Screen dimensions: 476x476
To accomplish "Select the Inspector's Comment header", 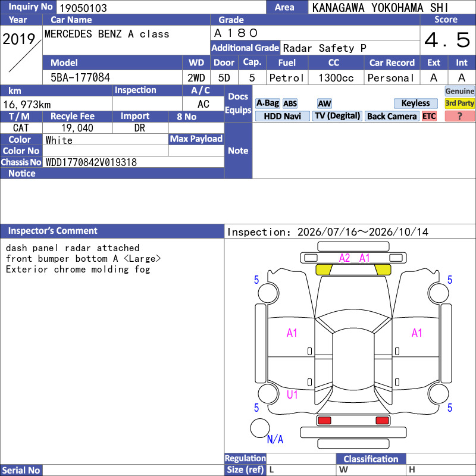I will pos(112,231).
